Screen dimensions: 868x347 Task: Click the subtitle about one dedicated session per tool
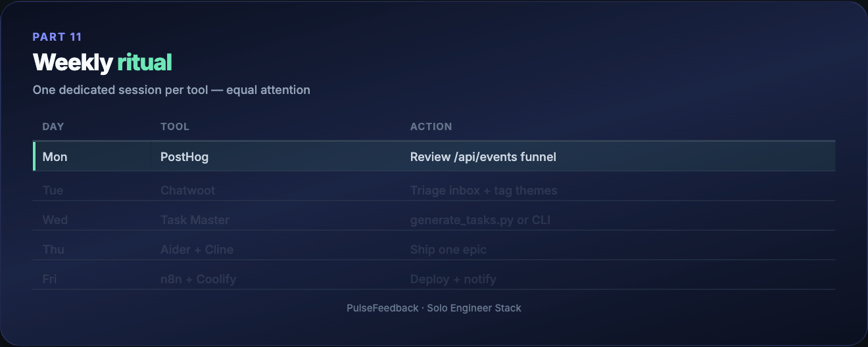(172, 90)
